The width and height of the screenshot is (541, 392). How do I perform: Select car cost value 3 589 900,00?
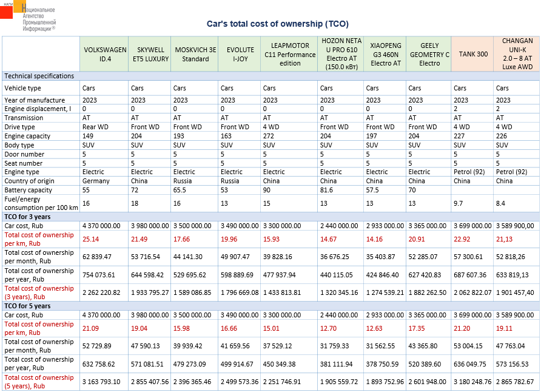[x=515, y=226]
